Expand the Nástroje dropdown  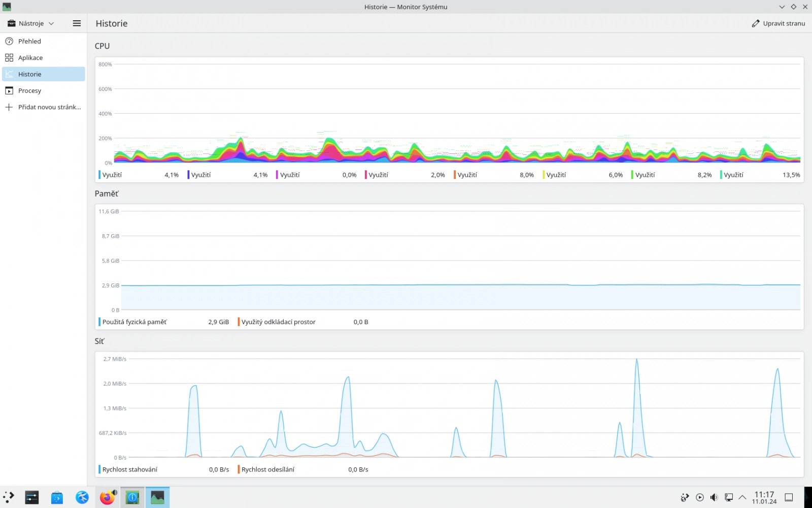30,23
